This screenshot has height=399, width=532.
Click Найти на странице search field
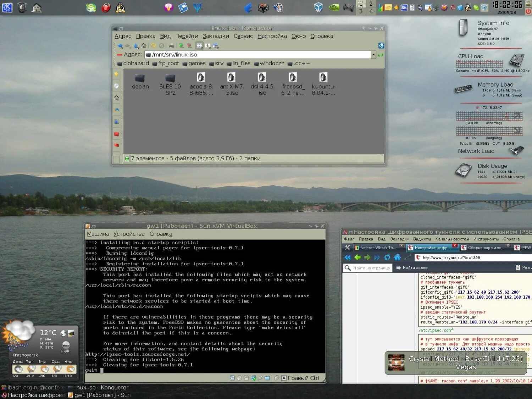pyautogui.click(x=368, y=268)
